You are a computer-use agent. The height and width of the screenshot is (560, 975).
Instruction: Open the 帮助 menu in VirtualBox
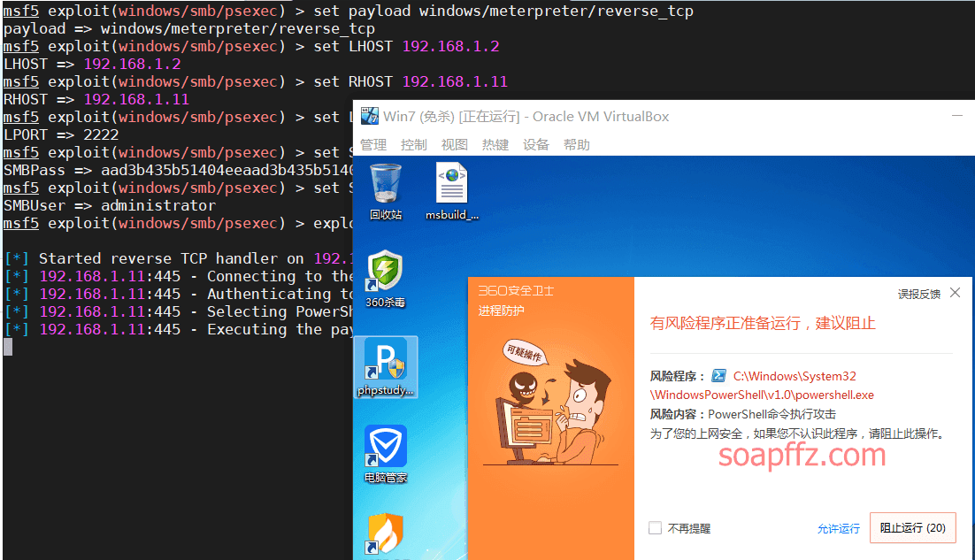point(577,145)
